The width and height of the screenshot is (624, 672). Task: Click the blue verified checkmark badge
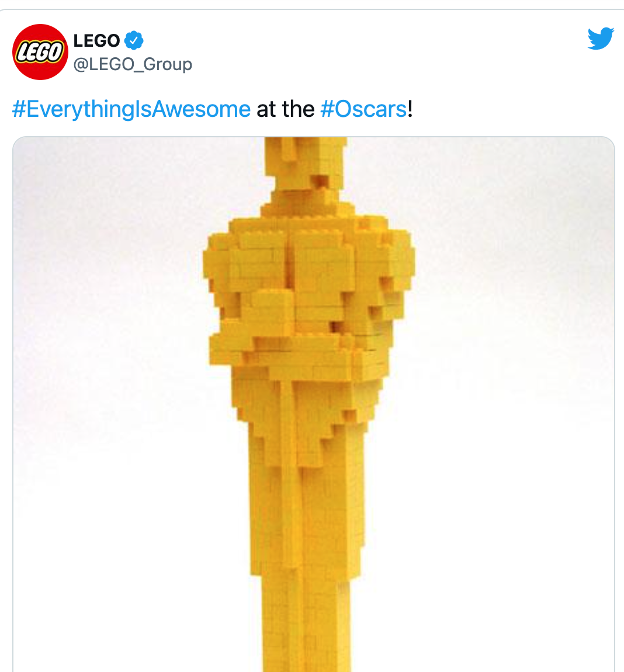click(134, 40)
